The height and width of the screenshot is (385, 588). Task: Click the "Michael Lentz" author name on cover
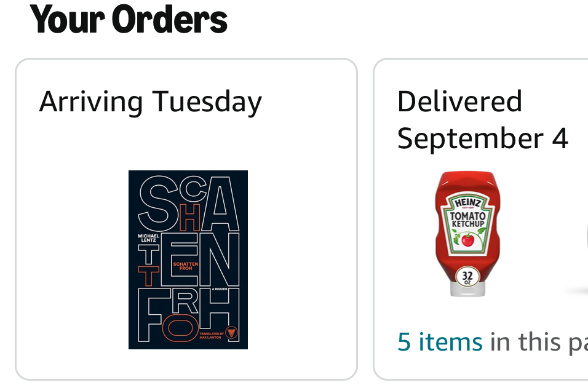point(148,237)
